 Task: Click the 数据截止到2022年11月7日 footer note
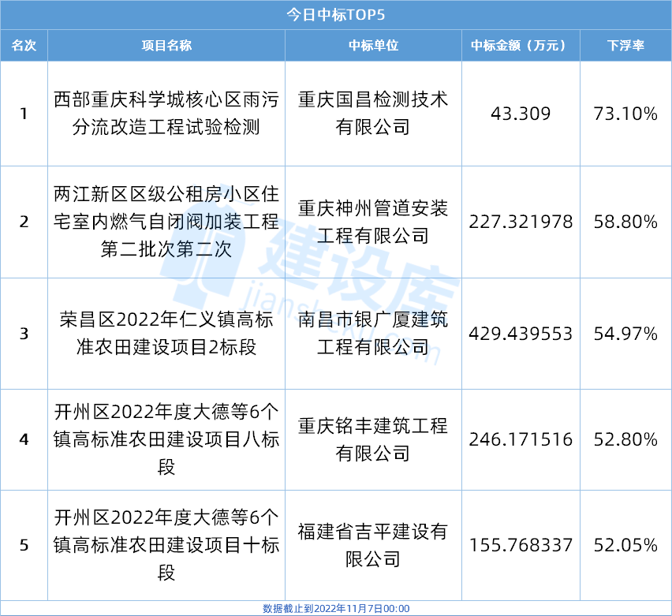336,609
